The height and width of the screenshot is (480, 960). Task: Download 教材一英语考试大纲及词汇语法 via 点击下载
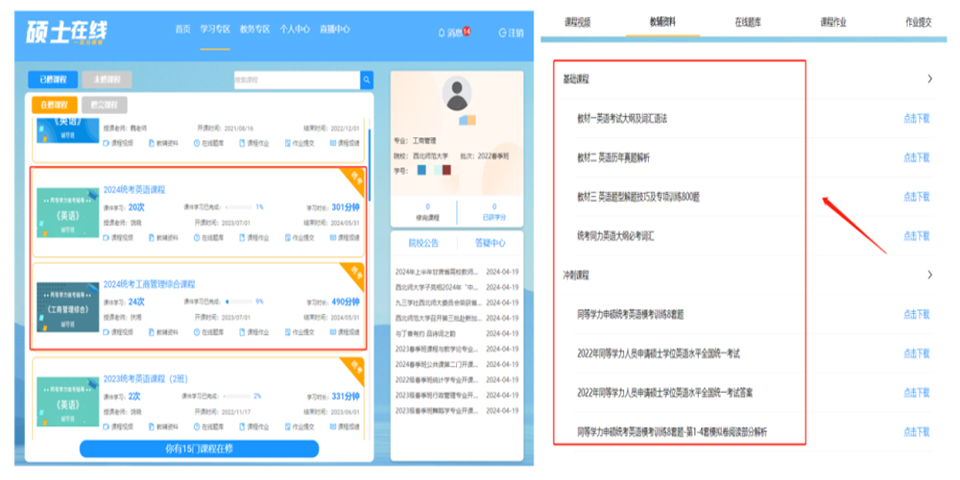point(916,119)
